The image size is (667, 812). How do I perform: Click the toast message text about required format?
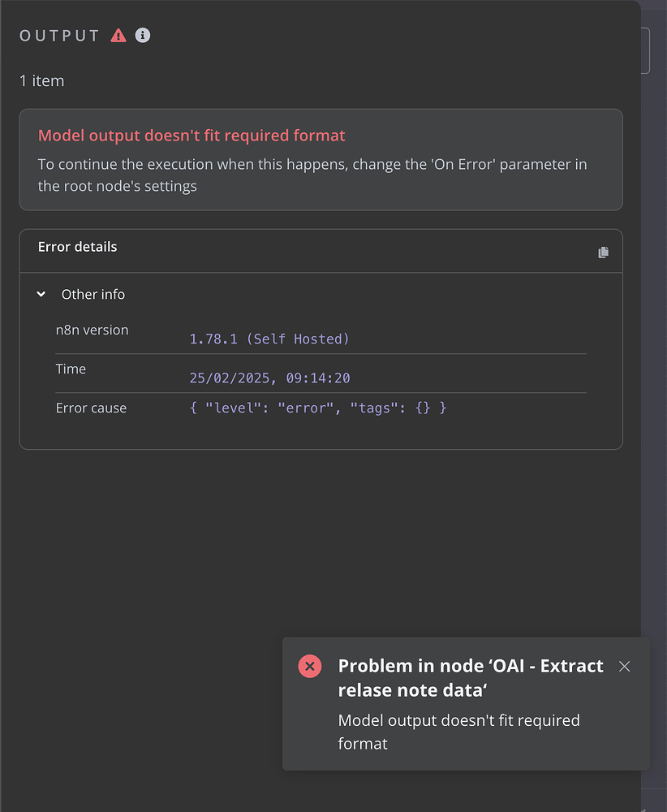tap(458, 732)
